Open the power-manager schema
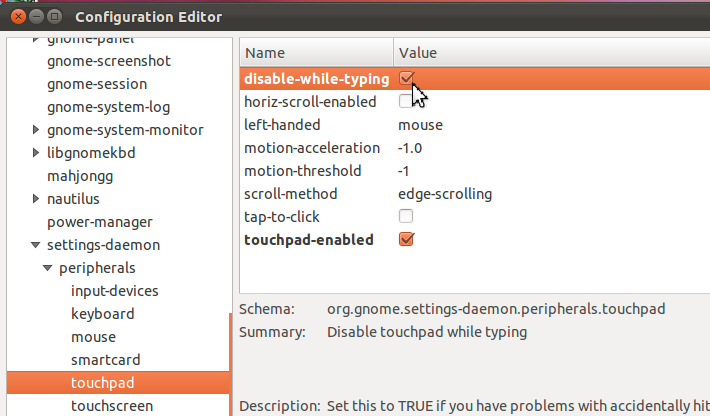Image resolution: width=710 pixels, height=416 pixels. point(99,222)
